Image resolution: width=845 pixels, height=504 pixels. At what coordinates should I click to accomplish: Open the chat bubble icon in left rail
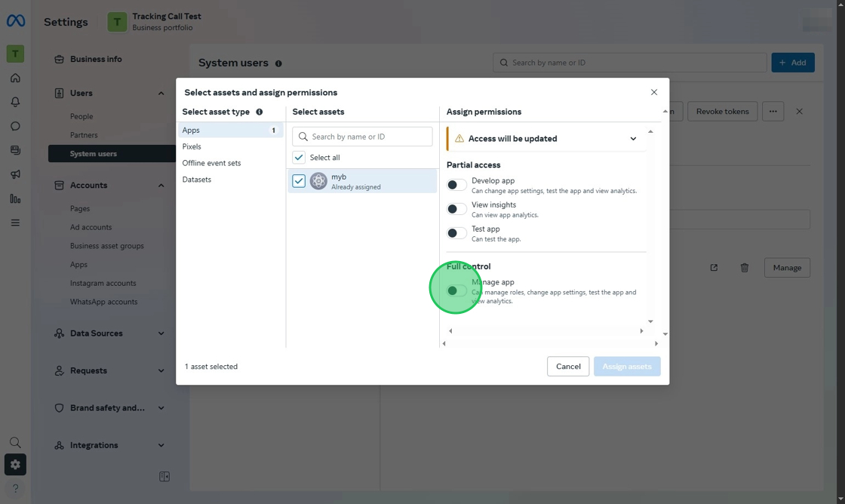tap(15, 126)
